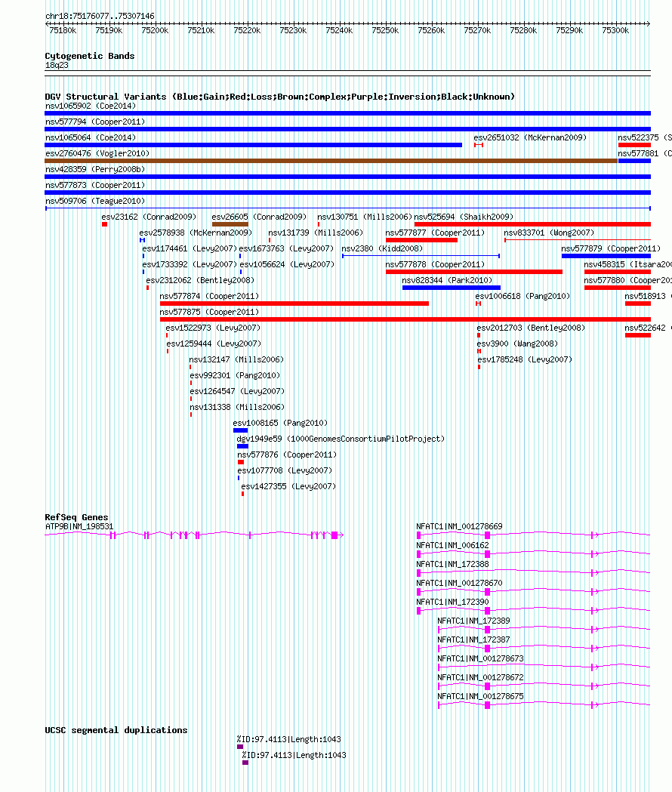Click NFATC1|NM_172388 transcript label

(x=453, y=564)
